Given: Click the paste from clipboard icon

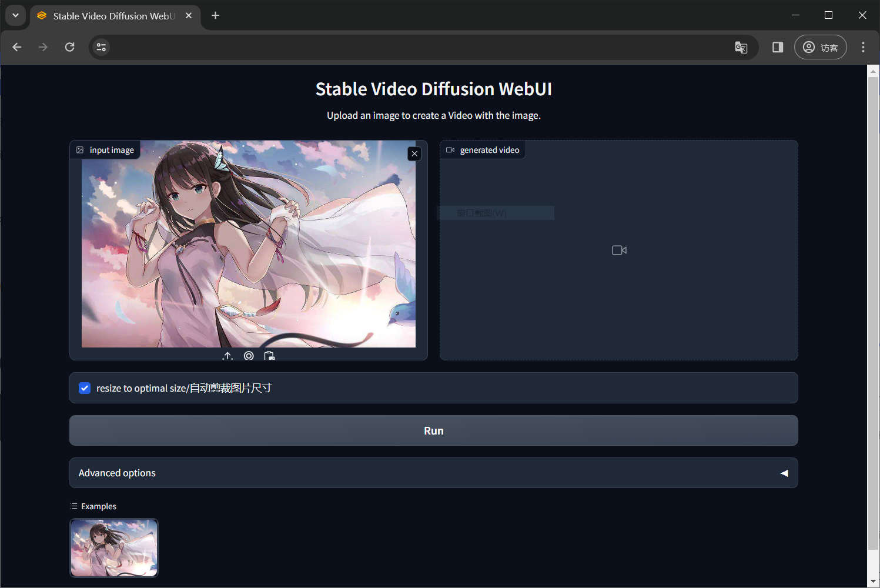Looking at the screenshot, I should tap(269, 355).
